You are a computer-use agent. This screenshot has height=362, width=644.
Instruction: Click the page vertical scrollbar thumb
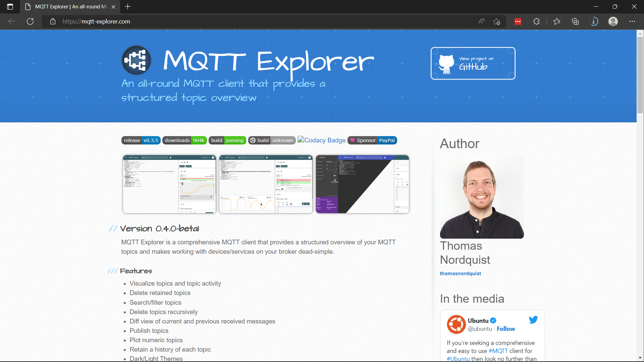point(640,75)
